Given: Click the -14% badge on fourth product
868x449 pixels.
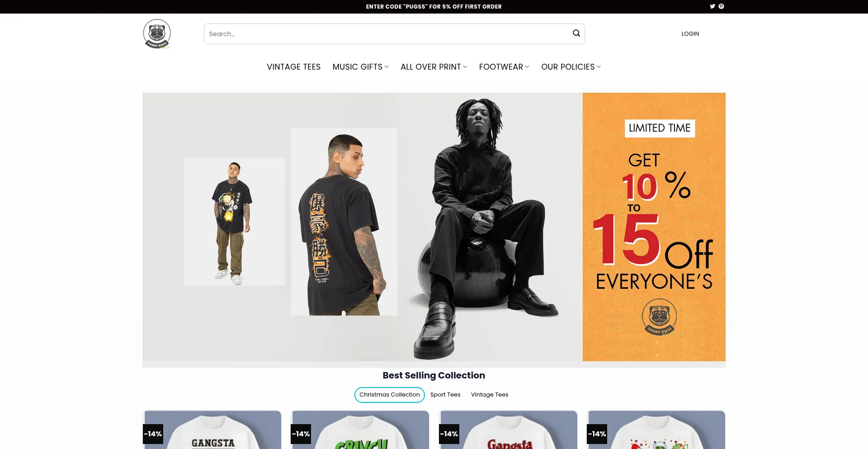Looking at the screenshot, I should pos(597,434).
